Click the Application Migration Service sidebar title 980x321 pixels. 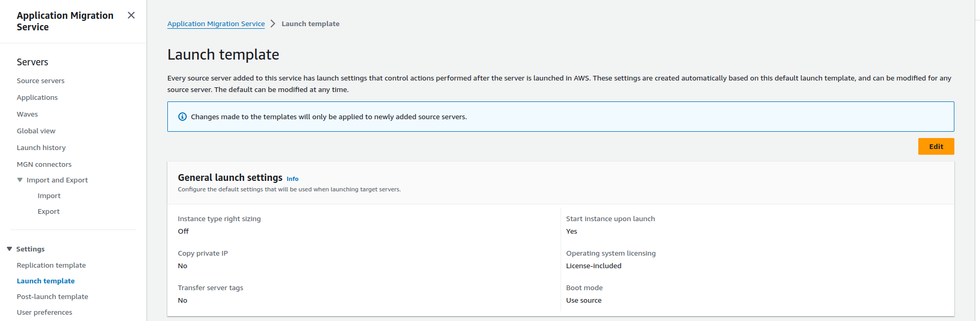pyautogui.click(x=65, y=21)
